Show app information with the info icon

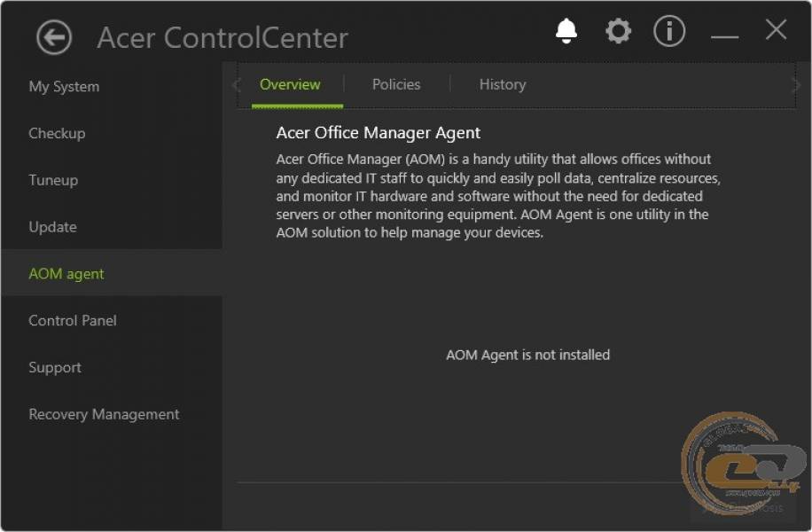(669, 31)
